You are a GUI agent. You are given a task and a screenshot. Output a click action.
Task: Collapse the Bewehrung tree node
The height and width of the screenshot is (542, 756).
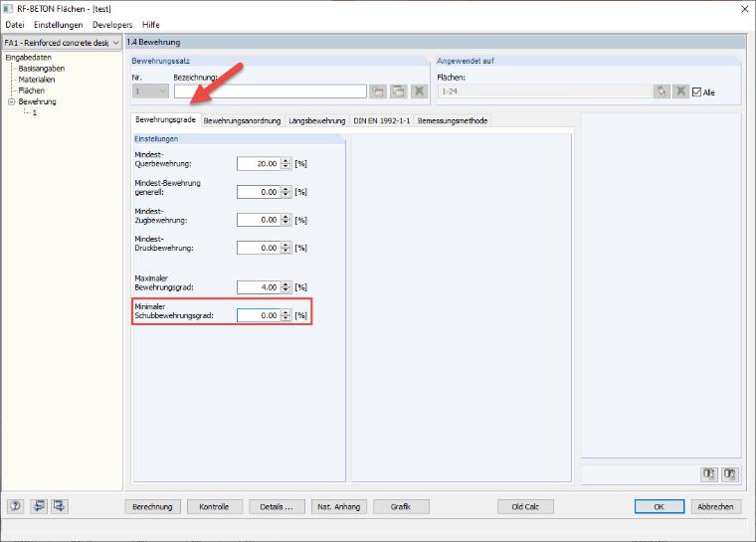pyautogui.click(x=11, y=101)
